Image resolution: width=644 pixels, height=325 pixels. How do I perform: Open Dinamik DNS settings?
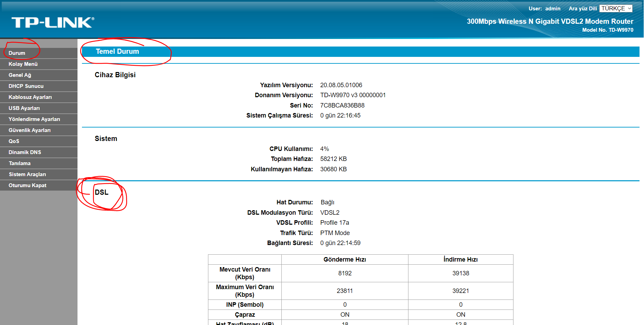click(39, 152)
